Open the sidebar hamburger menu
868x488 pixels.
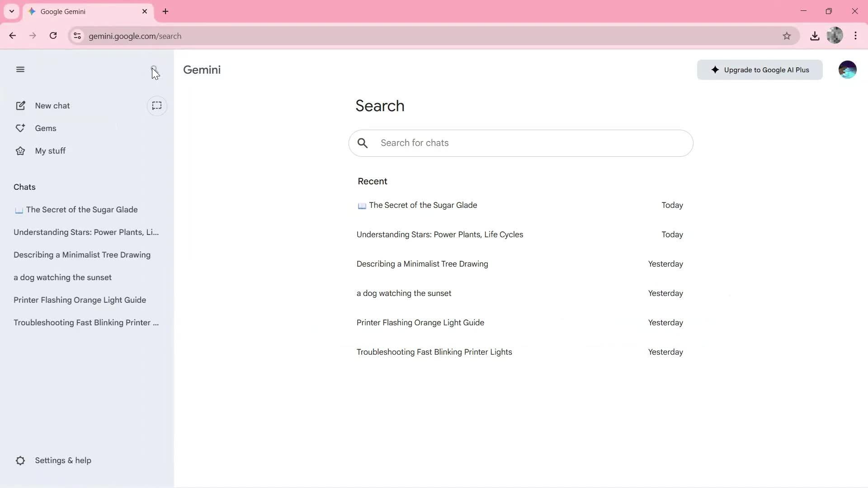click(20, 69)
